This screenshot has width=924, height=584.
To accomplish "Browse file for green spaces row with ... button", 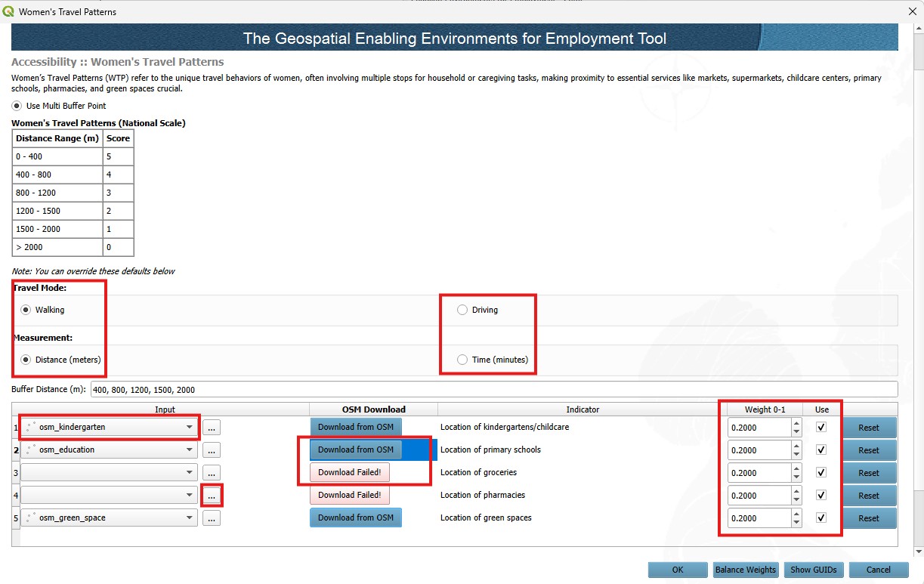I will 212,518.
